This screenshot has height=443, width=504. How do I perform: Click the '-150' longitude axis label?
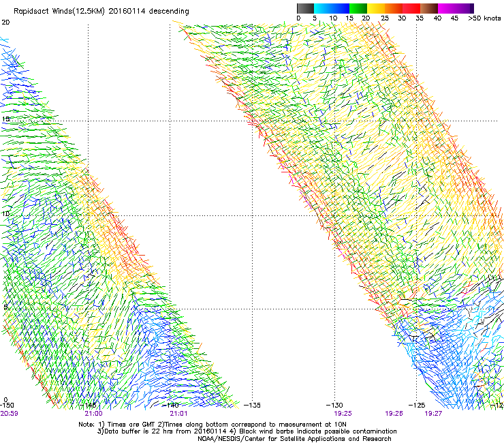coord(7,405)
